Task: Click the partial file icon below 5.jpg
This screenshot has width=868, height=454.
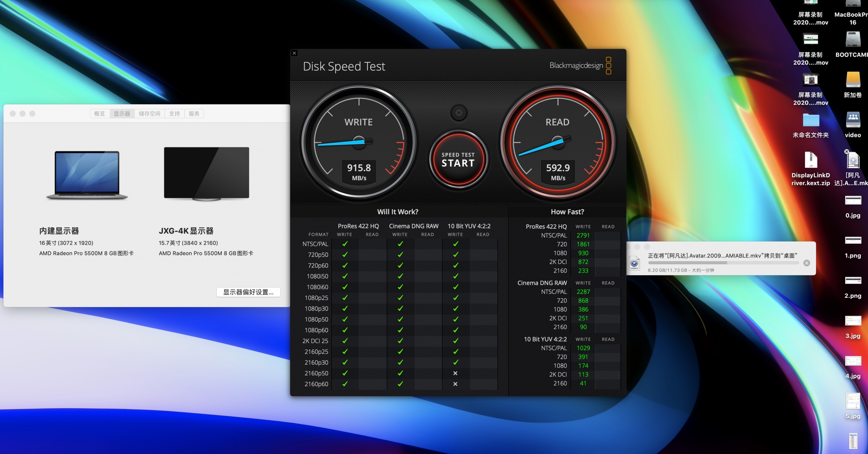Action: 853,440
